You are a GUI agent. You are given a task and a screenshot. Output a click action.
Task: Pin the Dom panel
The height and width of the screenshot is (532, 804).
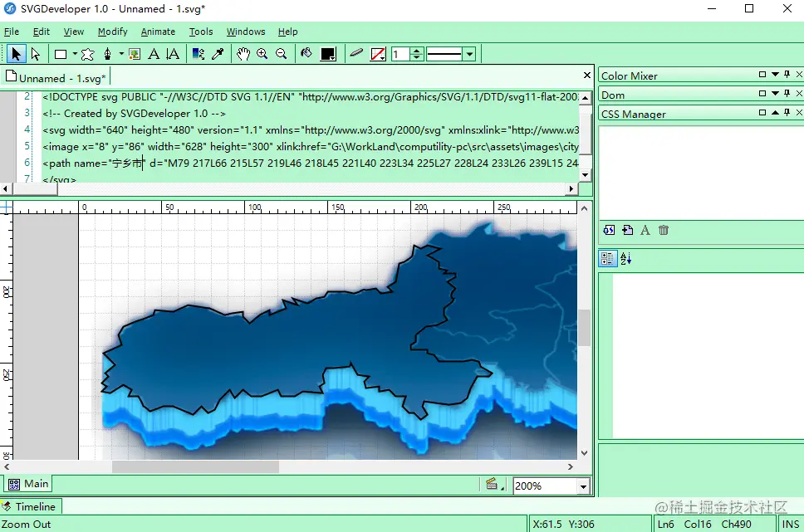point(787,93)
